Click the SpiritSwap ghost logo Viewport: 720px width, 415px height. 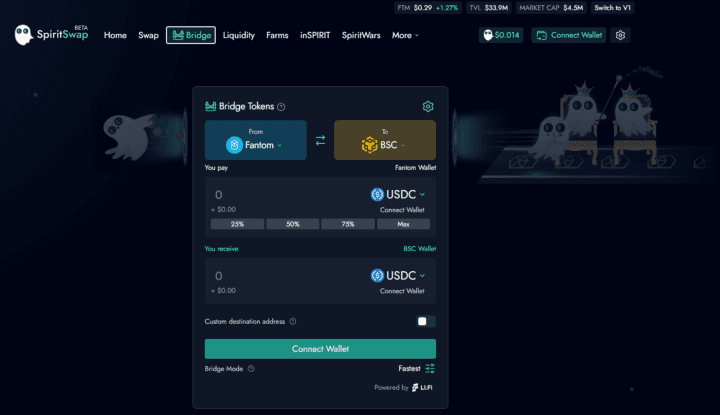[23, 35]
